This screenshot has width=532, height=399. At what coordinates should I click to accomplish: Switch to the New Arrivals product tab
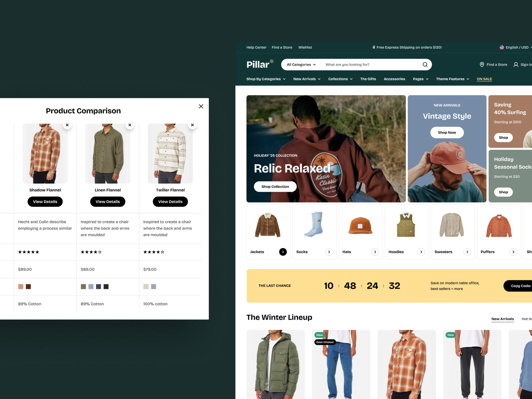[x=502, y=319]
